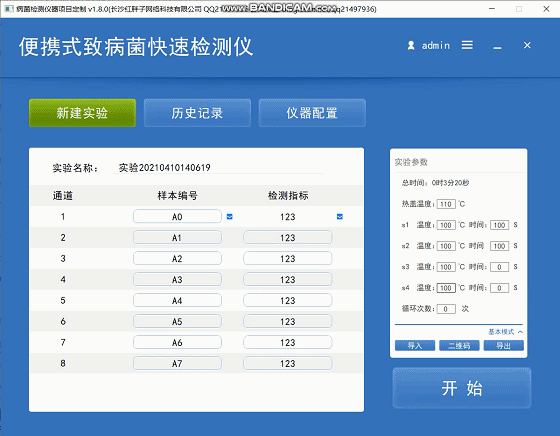
Task: Click the 检测指标 column header
Action: pos(288,196)
